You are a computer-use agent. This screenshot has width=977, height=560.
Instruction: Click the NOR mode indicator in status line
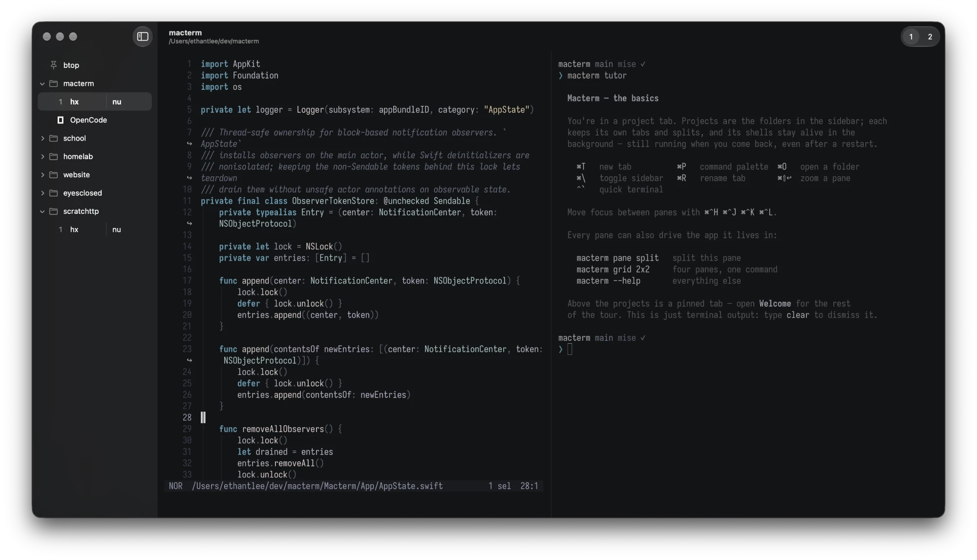pos(175,486)
